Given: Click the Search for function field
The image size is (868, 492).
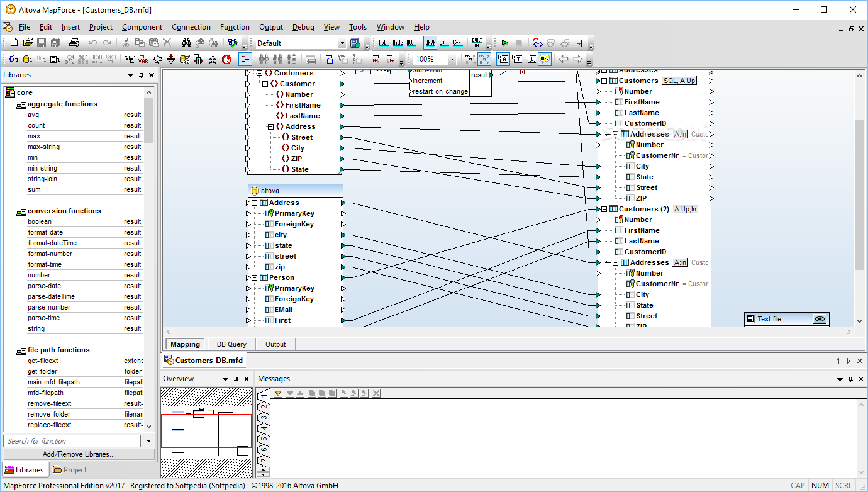Looking at the screenshot, I should (x=73, y=441).
